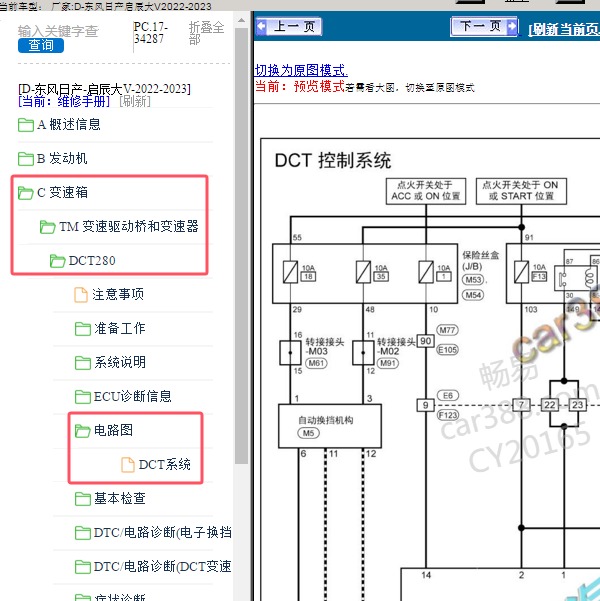Click the sidebar scrollbar up arrow

pyautogui.click(x=242, y=20)
